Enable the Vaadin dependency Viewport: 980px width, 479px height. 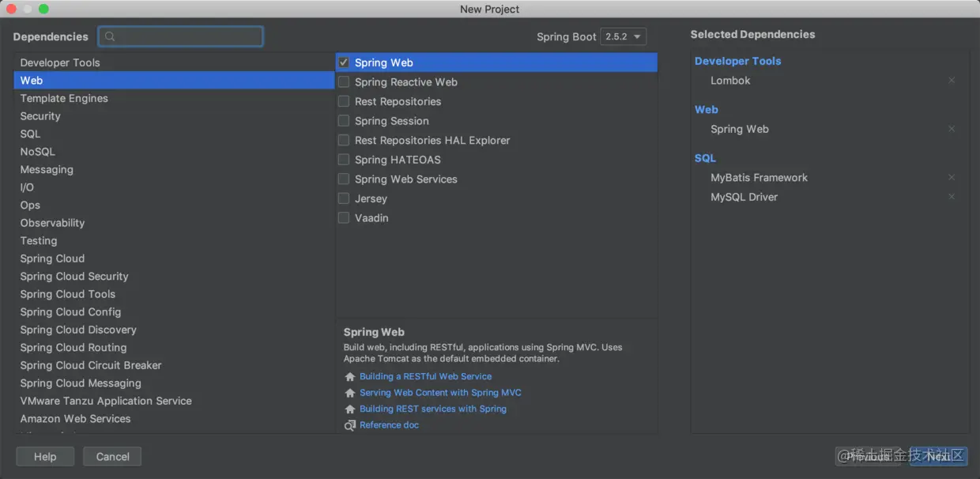click(x=344, y=217)
